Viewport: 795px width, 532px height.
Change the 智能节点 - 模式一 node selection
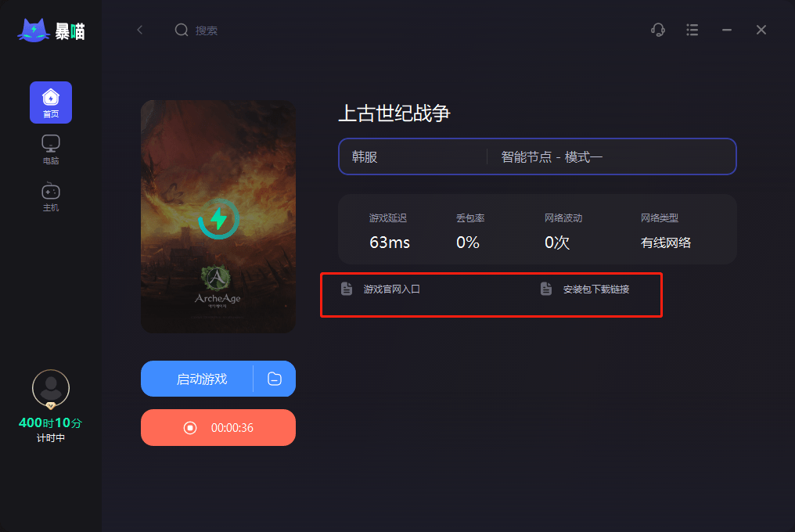point(611,156)
